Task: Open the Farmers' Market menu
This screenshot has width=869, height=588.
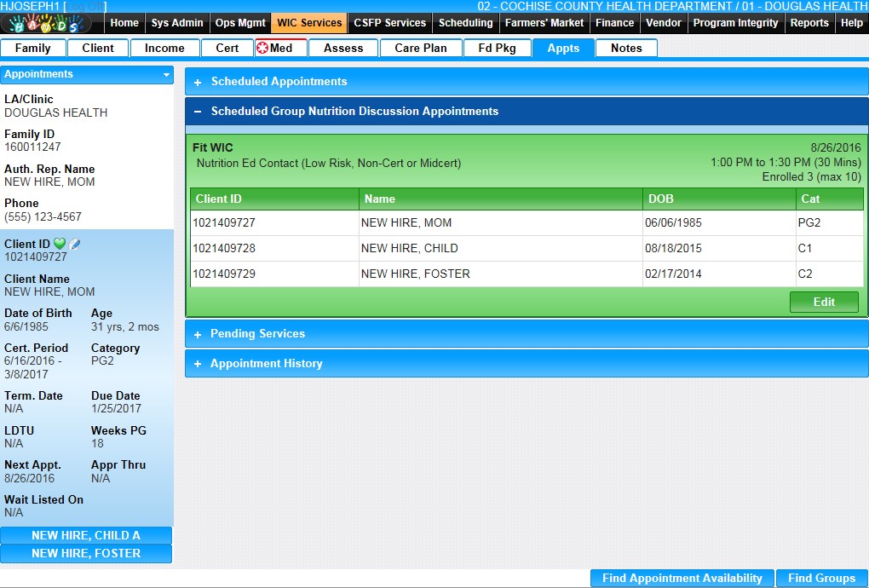Action: (x=544, y=23)
